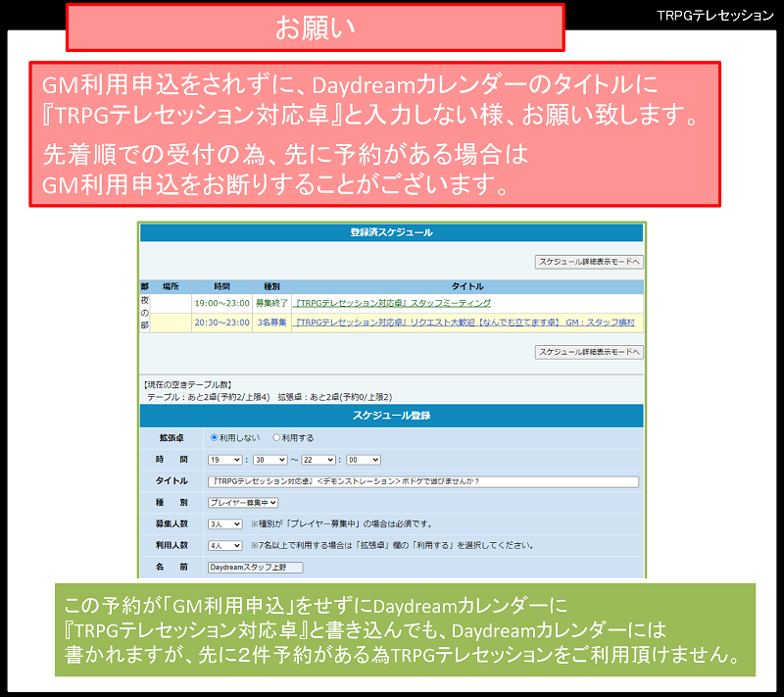Click the 20:30～23:00 time cell
The height and width of the screenshot is (697, 784).
221,323
